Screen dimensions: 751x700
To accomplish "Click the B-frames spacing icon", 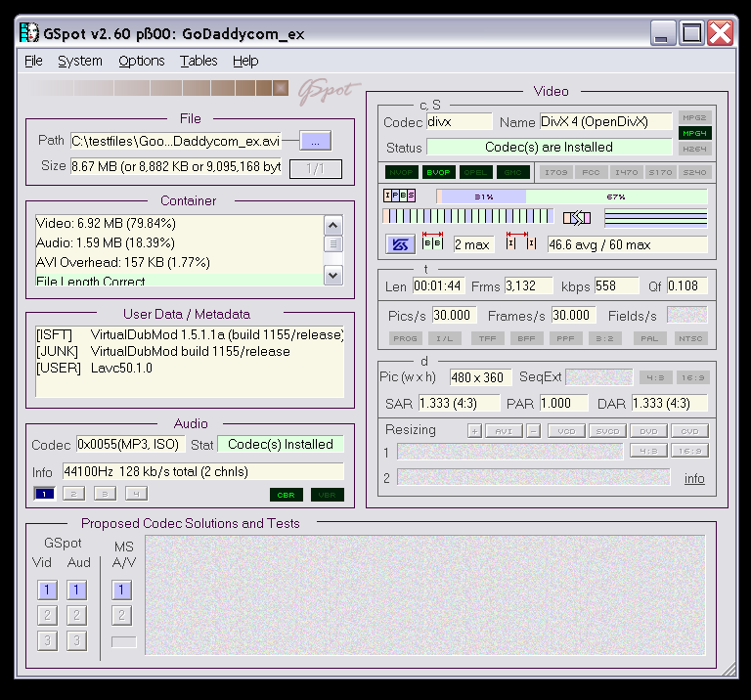I will [x=432, y=241].
